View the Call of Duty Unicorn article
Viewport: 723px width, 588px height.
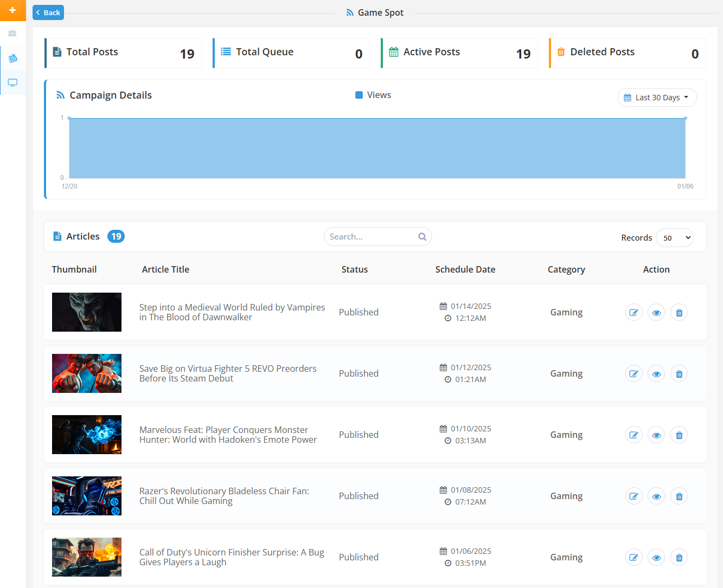[656, 557]
